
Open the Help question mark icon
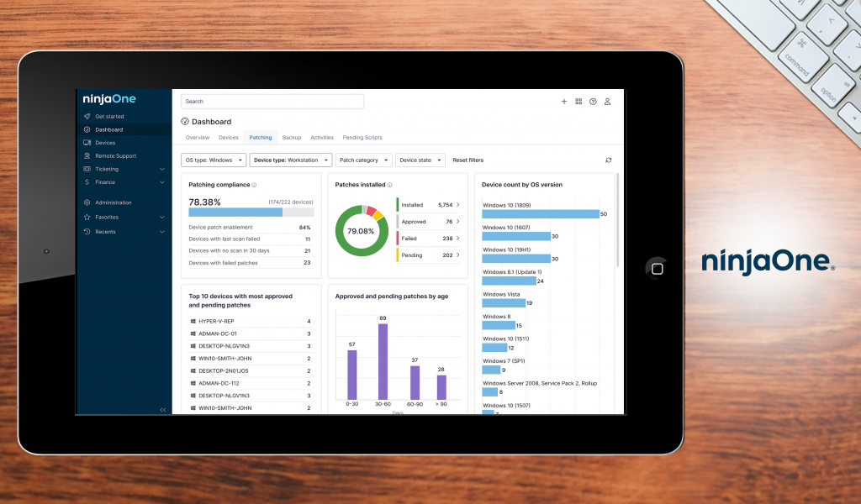pyautogui.click(x=593, y=101)
